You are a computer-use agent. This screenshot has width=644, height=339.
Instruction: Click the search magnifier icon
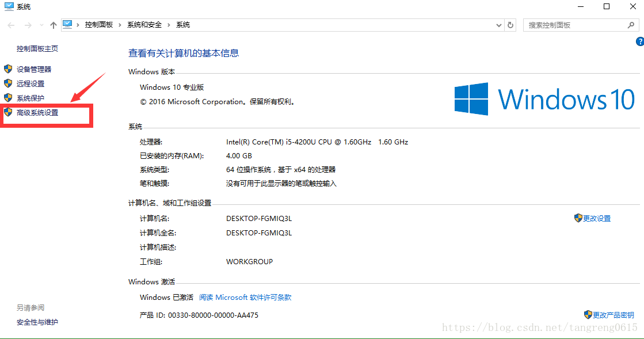pyautogui.click(x=631, y=25)
